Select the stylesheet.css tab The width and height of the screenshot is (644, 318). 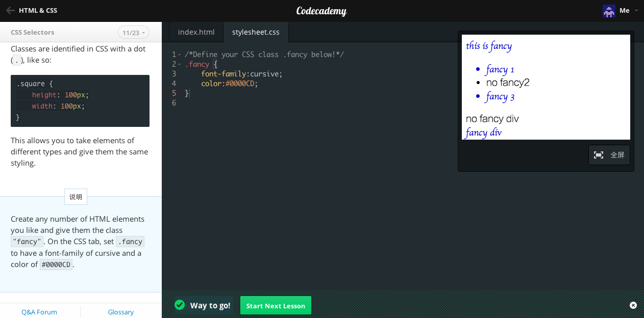pos(256,32)
